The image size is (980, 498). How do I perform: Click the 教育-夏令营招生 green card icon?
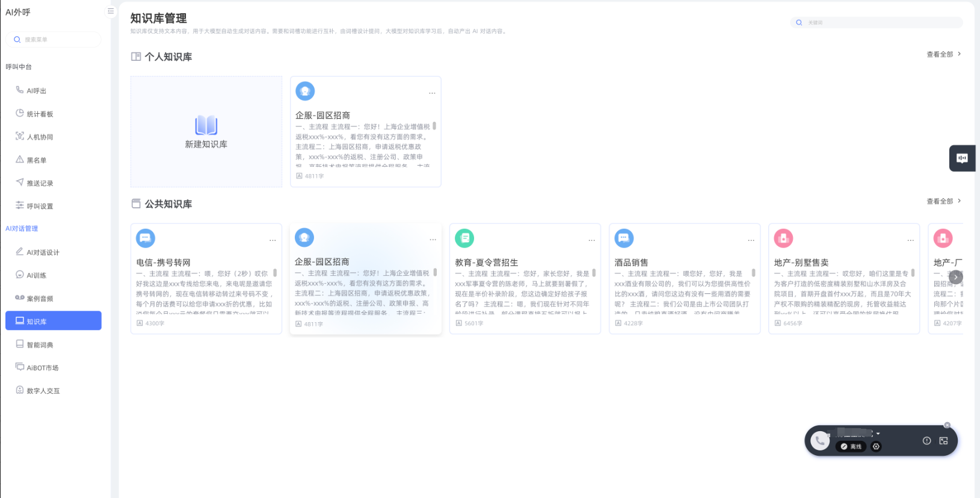pos(464,238)
